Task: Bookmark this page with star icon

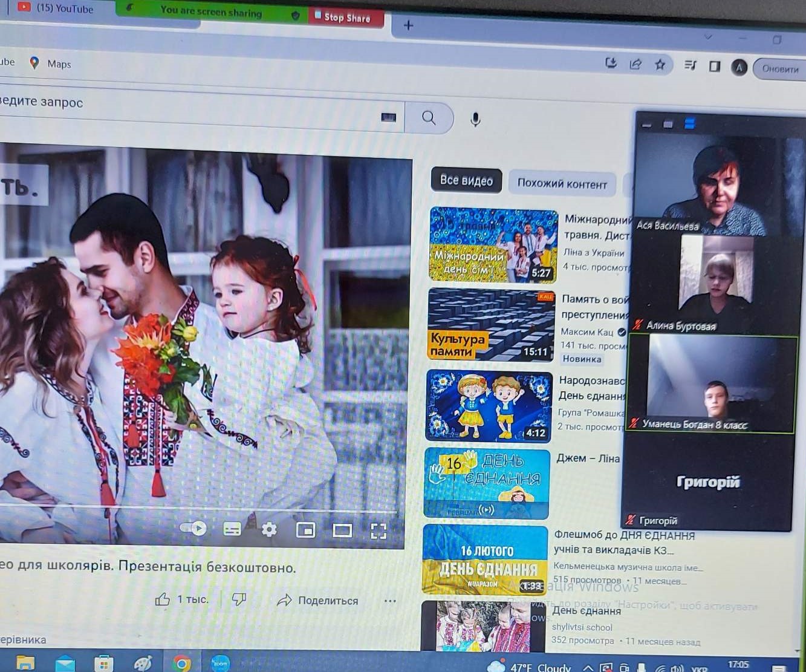Action: pyautogui.click(x=660, y=65)
